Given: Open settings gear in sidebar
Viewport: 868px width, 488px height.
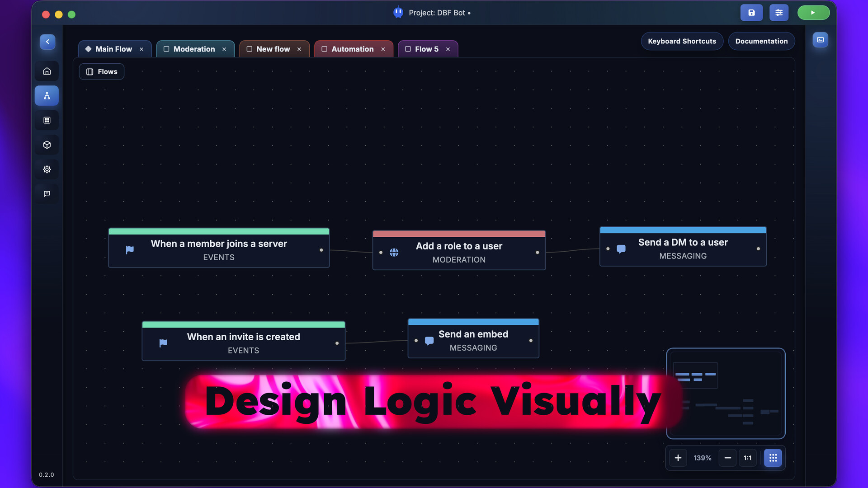Looking at the screenshot, I should tap(47, 169).
